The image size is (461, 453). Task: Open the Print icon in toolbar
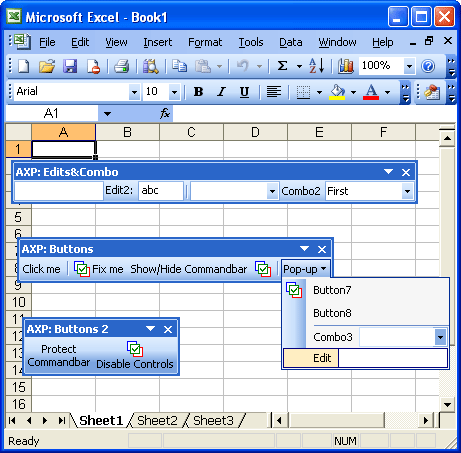[x=122, y=66]
